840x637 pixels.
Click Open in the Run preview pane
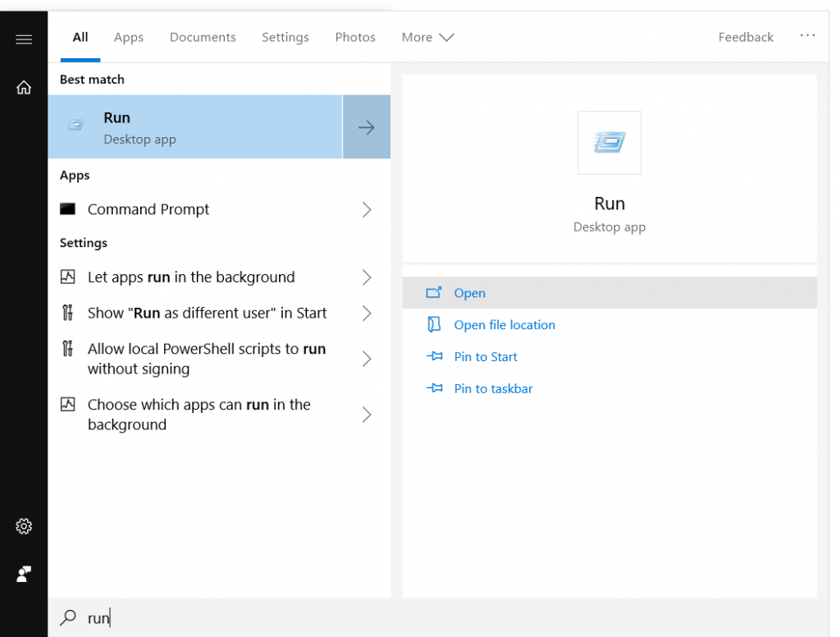coord(609,293)
